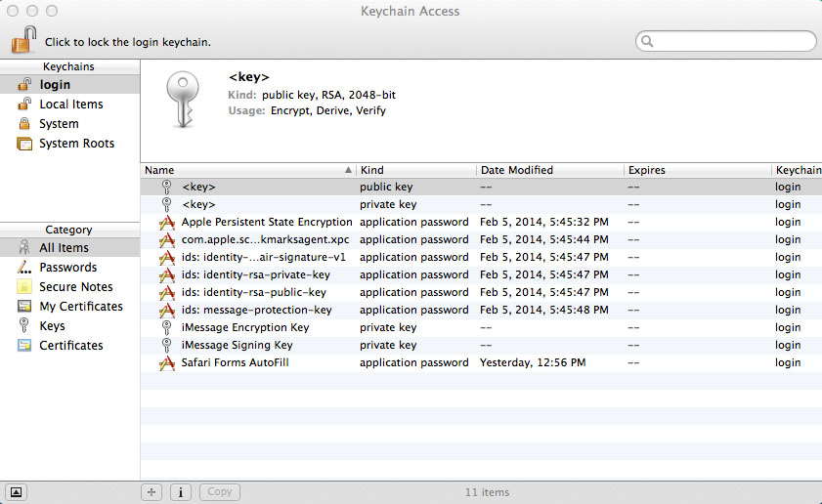Click the Name column sort arrow
The width and height of the screenshot is (822, 504).
pyautogui.click(x=348, y=170)
